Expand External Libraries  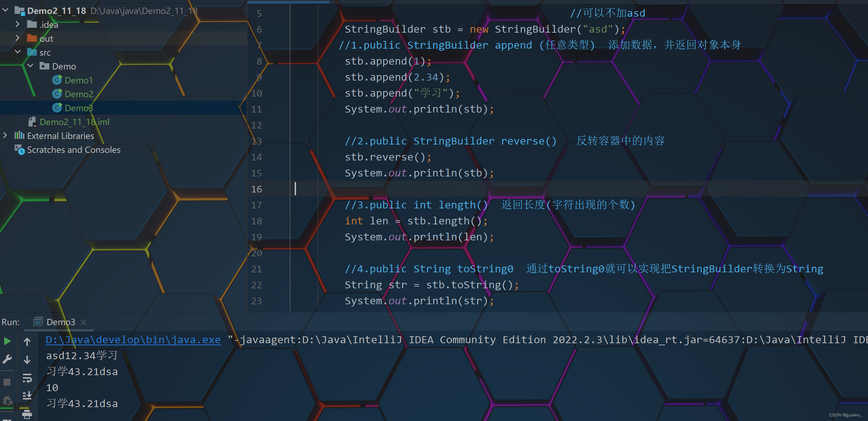5,135
